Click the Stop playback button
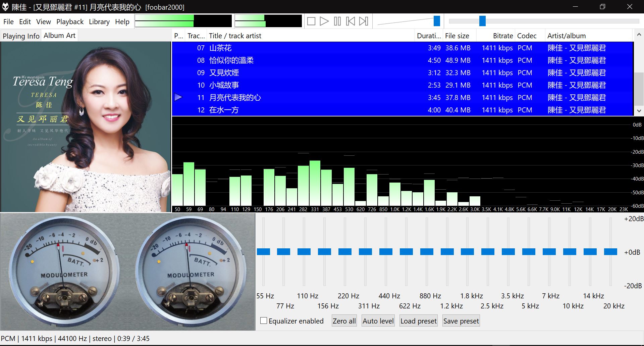Image resolution: width=644 pixels, height=346 pixels. 311,21
